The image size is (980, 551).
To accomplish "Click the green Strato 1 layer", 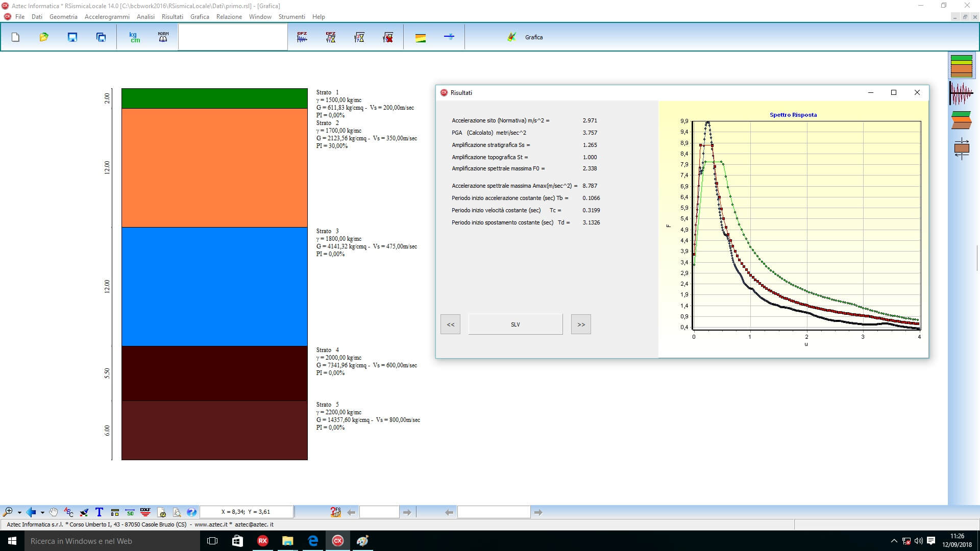I will point(214,98).
